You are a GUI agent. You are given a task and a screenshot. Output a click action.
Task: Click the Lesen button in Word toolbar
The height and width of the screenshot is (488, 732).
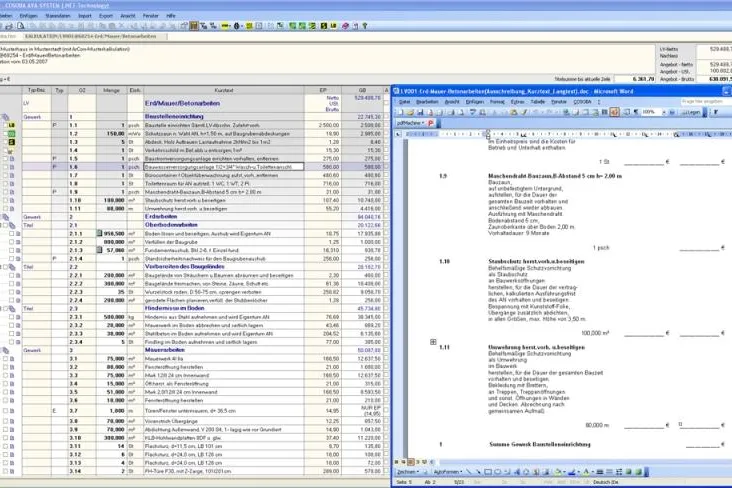click(691, 112)
